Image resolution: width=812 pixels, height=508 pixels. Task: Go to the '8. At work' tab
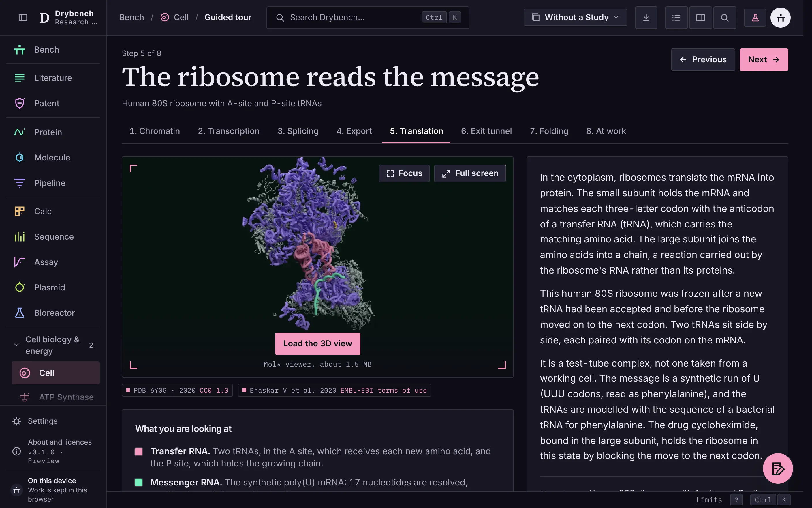606,131
